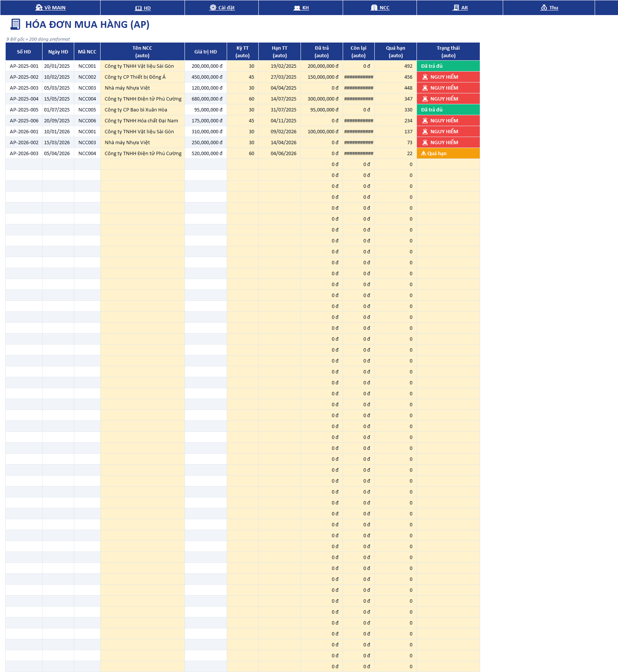Select Công ty CP Bao bì Xuân Hòa cell
The height and width of the screenshot is (672, 618).
coord(143,110)
